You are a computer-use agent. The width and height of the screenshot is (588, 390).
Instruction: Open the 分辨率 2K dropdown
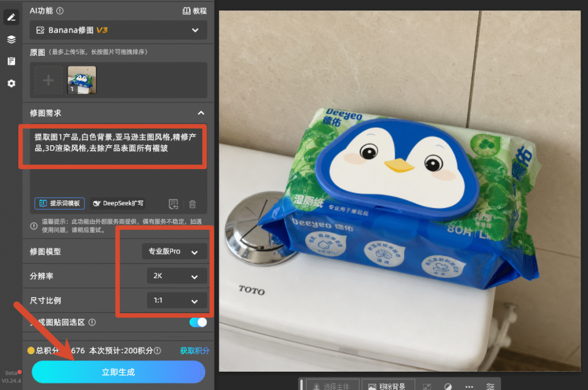click(x=177, y=276)
